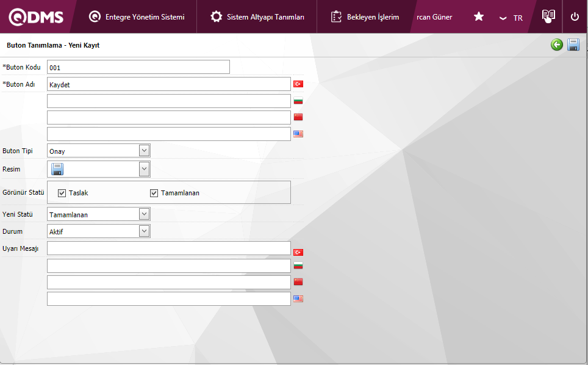Click the green back arrow icon
Viewport: 588px width, 365px height.
(557, 45)
